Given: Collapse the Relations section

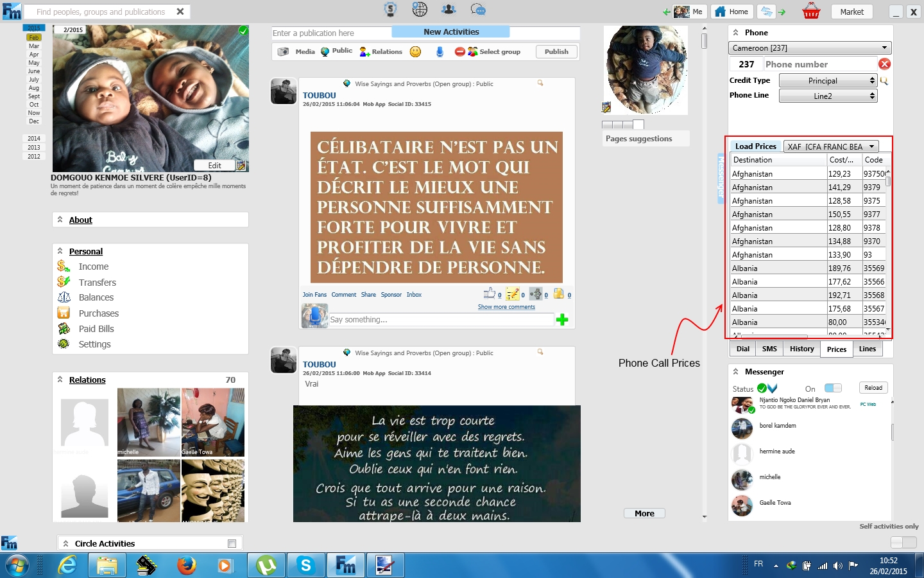Looking at the screenshot, I should (60, 380).
